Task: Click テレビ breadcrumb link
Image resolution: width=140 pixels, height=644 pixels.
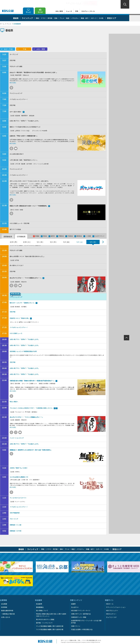Action: click(x=9, y=24)
